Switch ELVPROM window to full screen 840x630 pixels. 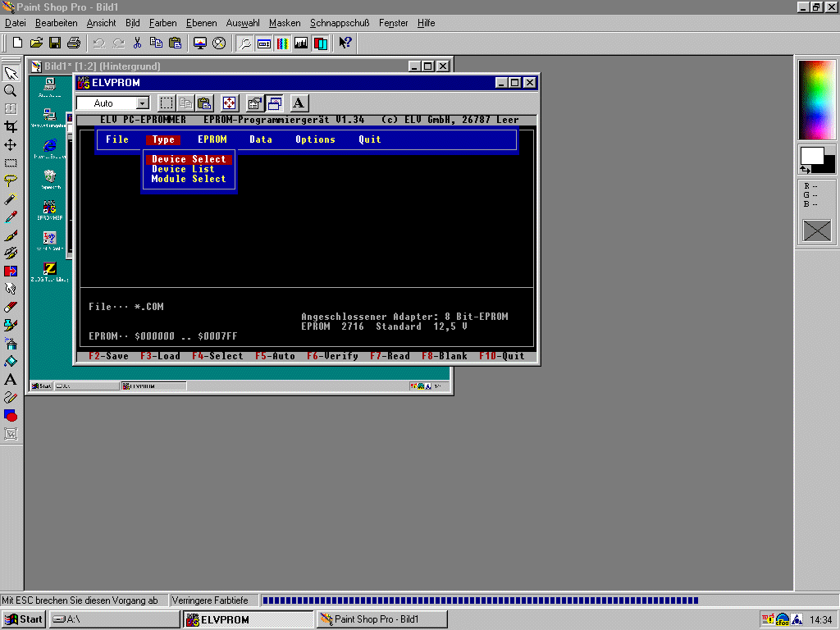click(230, 103)
